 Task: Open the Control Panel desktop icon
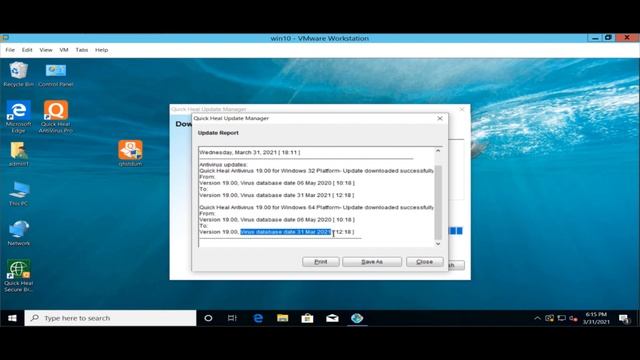[x=56, y=74]
